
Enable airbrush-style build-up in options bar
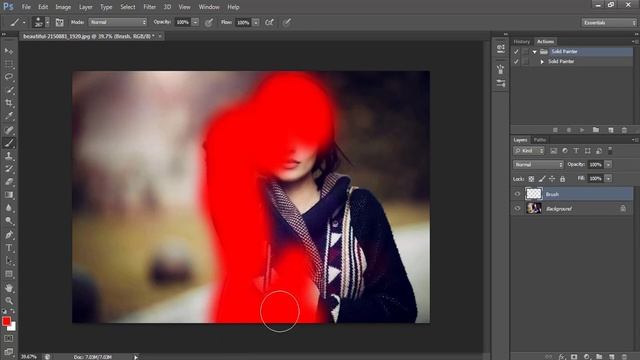(x=269, y=22)
